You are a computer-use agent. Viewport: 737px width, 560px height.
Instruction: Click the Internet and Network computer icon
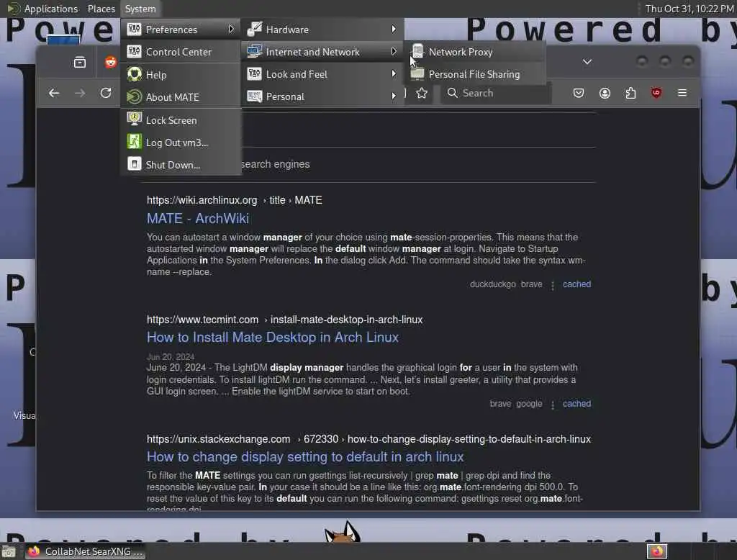(254, 51)
